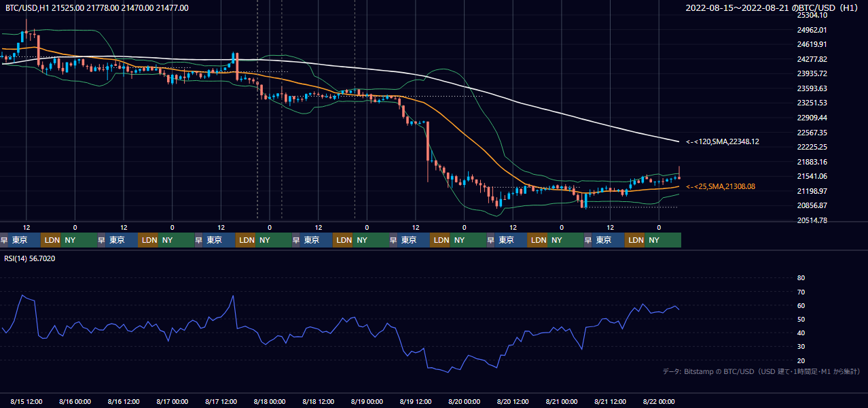This screenshot has height=408, width=868.
Task: Click the 8/16 00:00 time axis label
Action: click(x=75, y=401)
